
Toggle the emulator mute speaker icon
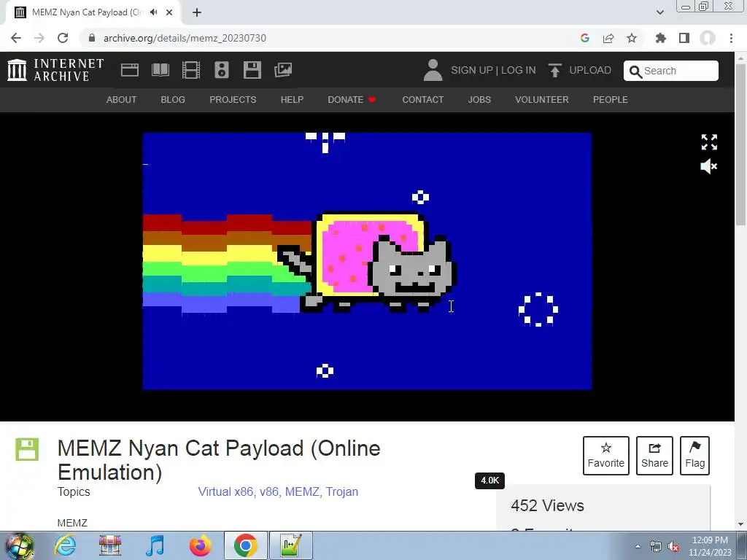[x=709, y=166]
